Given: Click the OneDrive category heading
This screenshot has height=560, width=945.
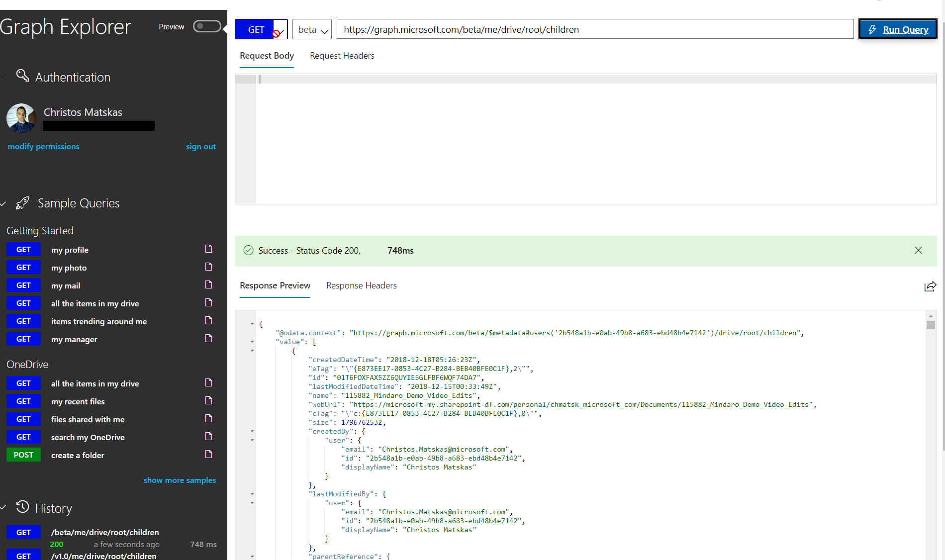Looking at the screenshot, I should [27, 365].
